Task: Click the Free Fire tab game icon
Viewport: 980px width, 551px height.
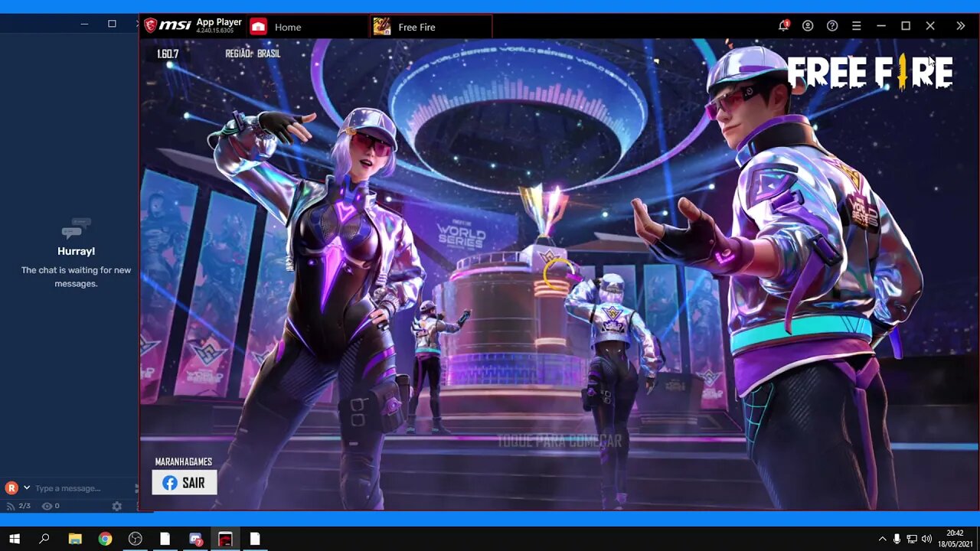Action: [x=382, y=27]
